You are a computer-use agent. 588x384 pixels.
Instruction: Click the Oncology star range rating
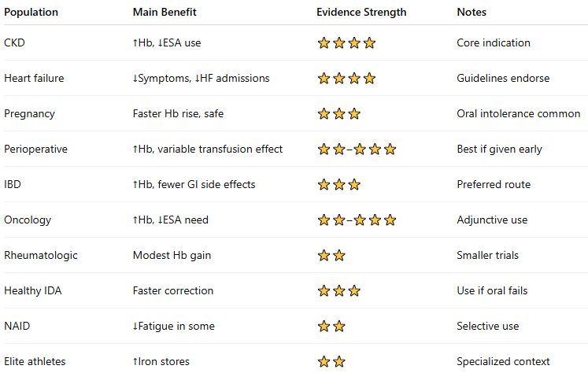(x=357, y=220)
